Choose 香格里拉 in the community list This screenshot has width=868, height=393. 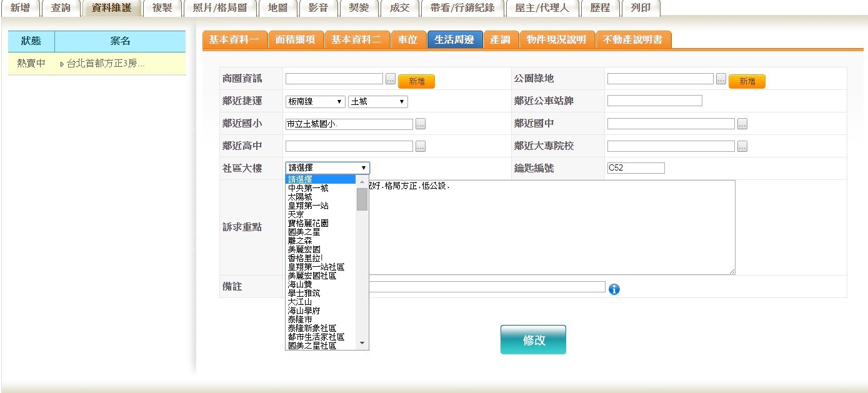click(304, 258)
